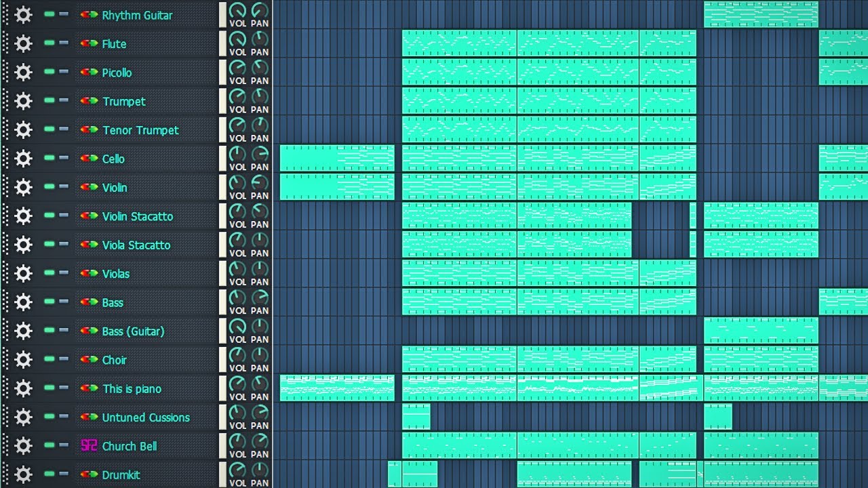Click the Picollo track gear icon
This screenshot has height=488, width=868.
23,73
